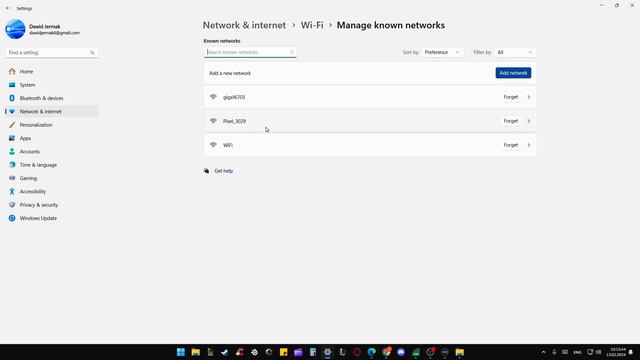Open the Get help link
640x360 pixels.
[224, 171]
